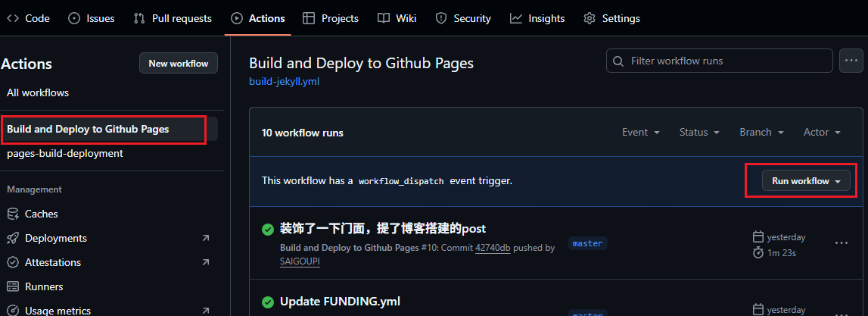Click the Insights graph icon
868x316 pixels.
point(516,18)
